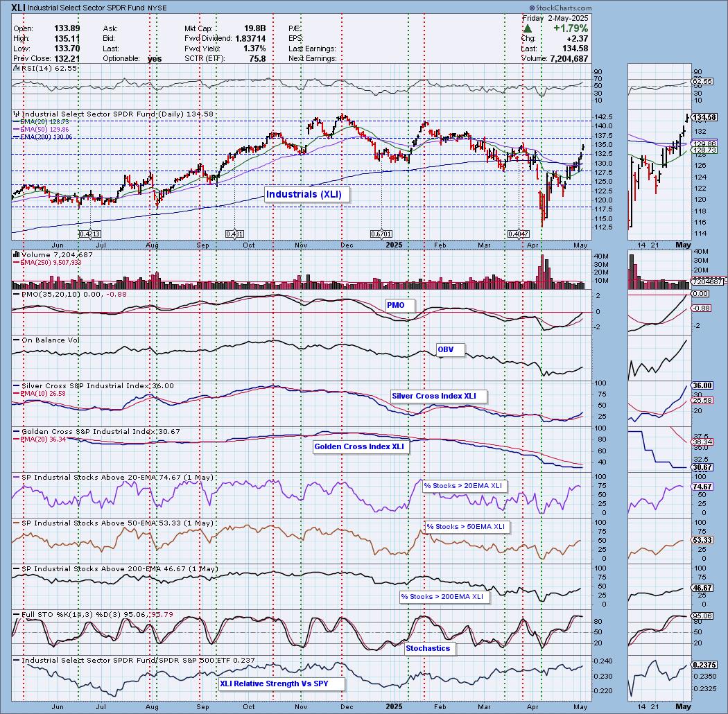Click the 53.33 value tag on the right
This screenshot has width=728, height=714.
click(702, 541)
